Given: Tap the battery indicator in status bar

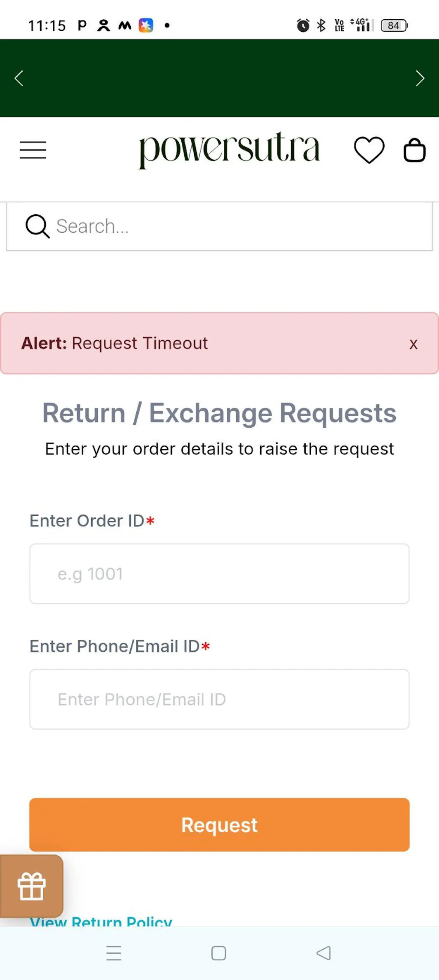Looking at the screenshot, I should click(394, 26).
